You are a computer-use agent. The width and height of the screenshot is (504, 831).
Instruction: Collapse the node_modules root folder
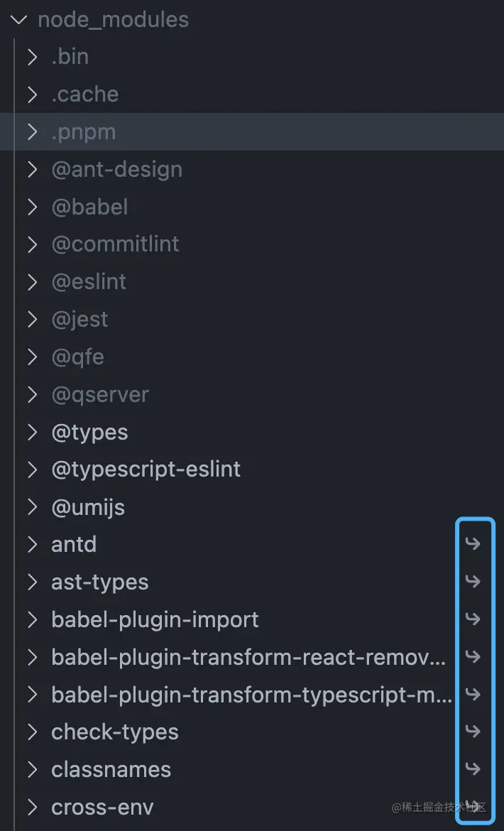(18, 20)
